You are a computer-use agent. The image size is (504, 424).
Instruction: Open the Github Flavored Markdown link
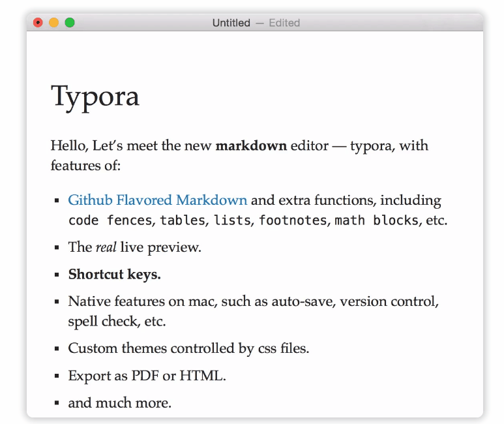coord(158,200)
